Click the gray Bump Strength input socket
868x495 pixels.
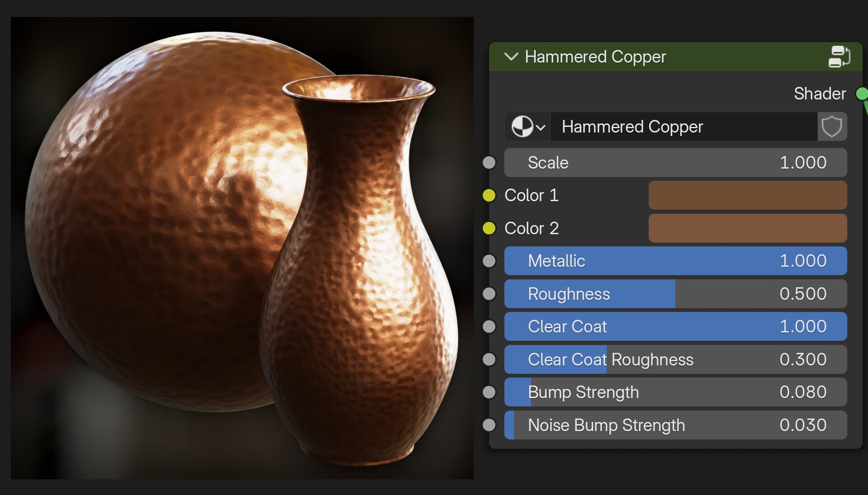pos(489,392)
